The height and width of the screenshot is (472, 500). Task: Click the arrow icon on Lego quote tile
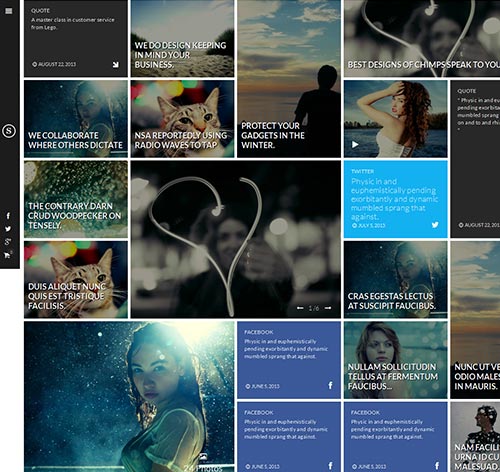(116, 65)
